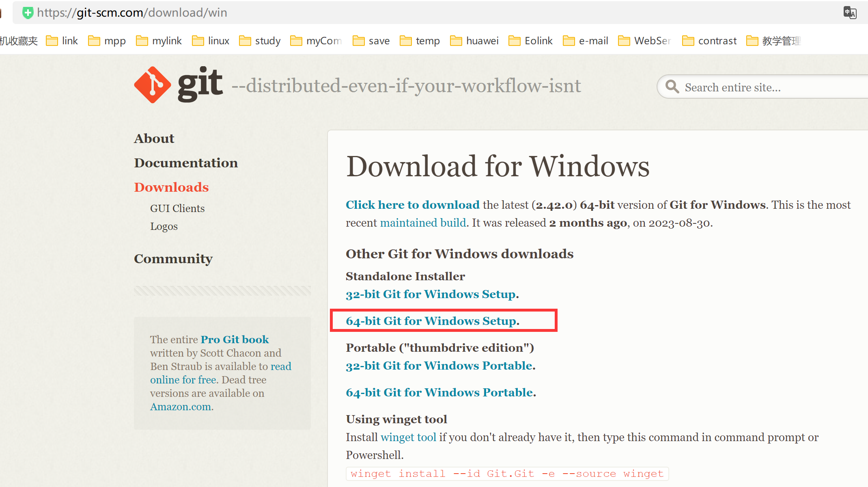Open the study bookmark folder
This screenshot has width=868, height=487.
point(260,41)
